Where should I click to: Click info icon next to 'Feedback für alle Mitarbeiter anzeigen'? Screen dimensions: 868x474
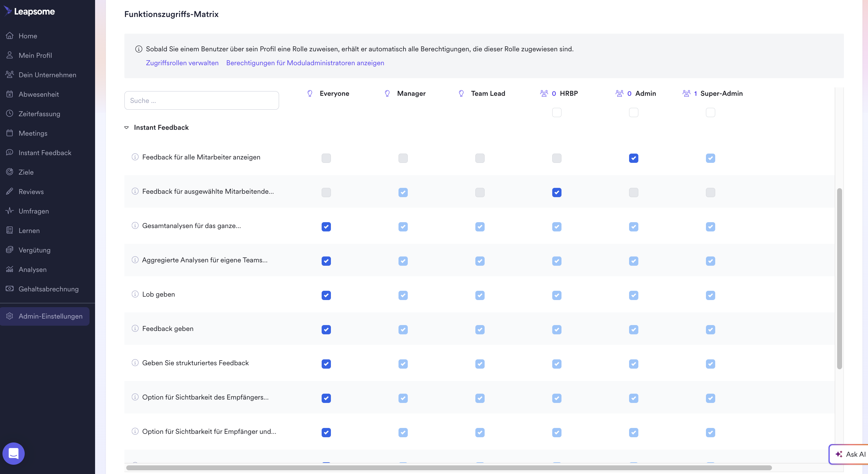(x=135, y=157)
